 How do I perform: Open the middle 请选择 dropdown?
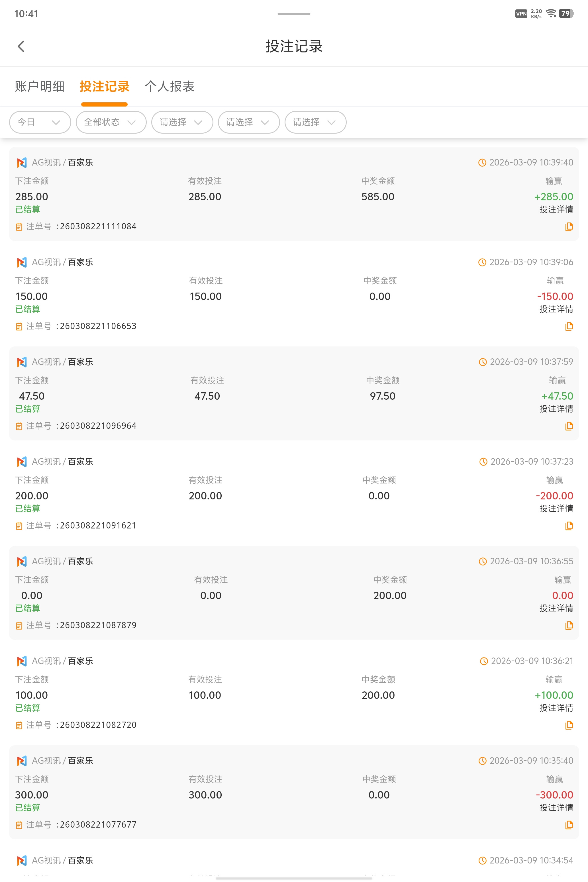coord(249,122)
